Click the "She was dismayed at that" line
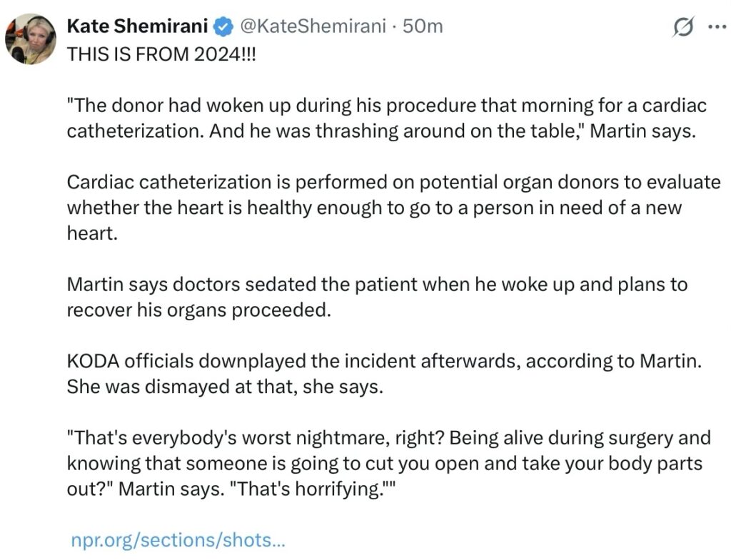Viewport: 731px width, 560px height. pyautogui.click(x=225, y=386)
